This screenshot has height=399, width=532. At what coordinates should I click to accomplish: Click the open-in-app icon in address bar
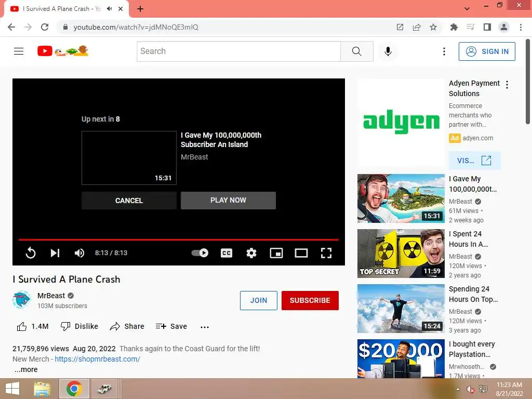click(x=400, y=27)
